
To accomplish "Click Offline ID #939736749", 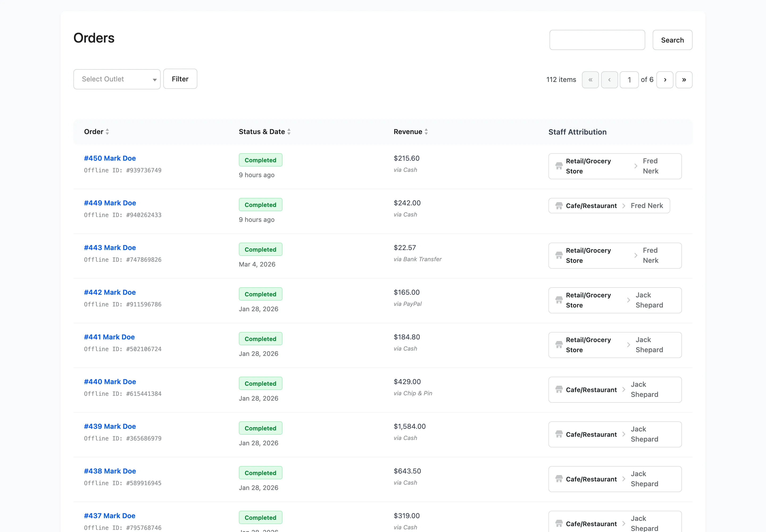I will click(123, 170).
